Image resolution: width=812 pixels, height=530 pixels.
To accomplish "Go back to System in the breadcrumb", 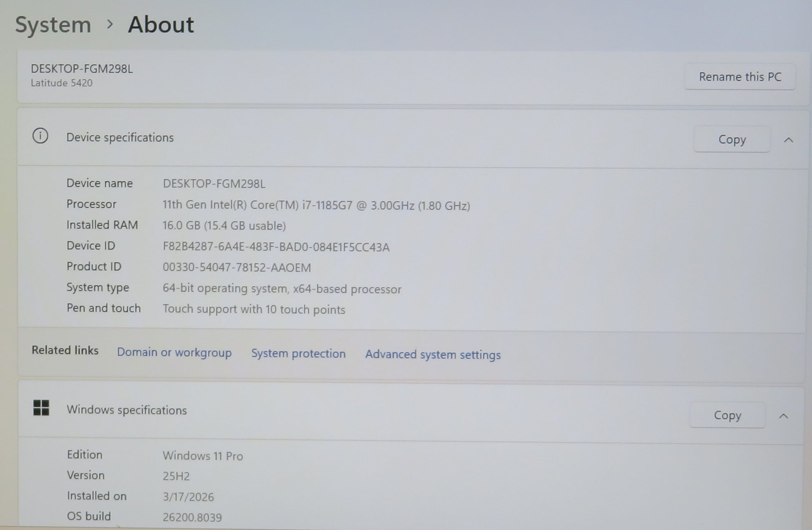I will 53,25.
